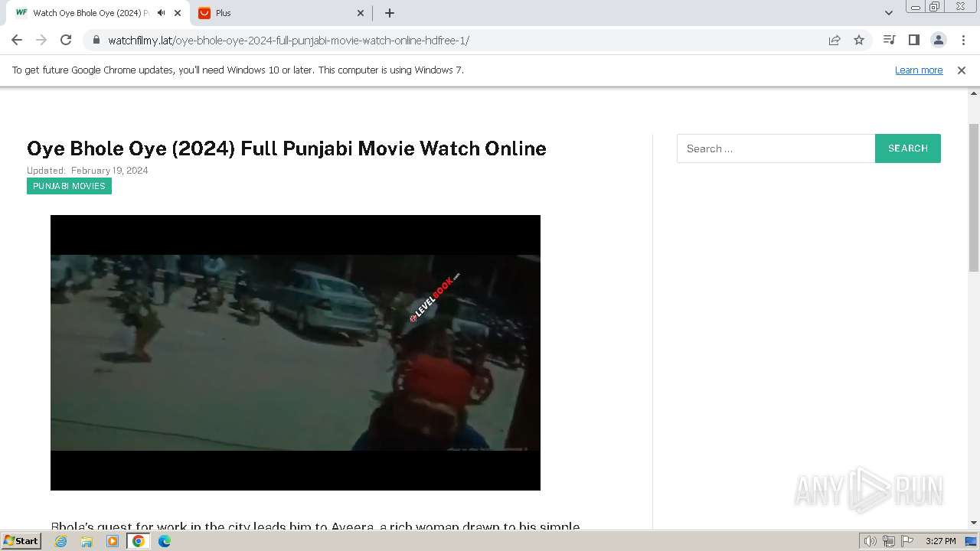
Task: Click the PUNJABI MOVIES category tag
Action: pyautogui.click(x=69, y=186)
